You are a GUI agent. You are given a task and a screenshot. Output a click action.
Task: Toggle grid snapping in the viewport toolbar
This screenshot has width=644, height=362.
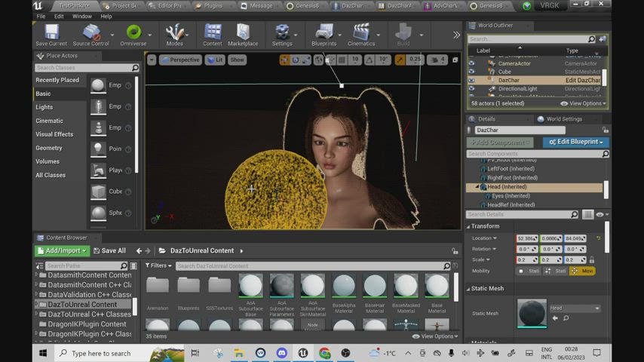click(342, 60)
